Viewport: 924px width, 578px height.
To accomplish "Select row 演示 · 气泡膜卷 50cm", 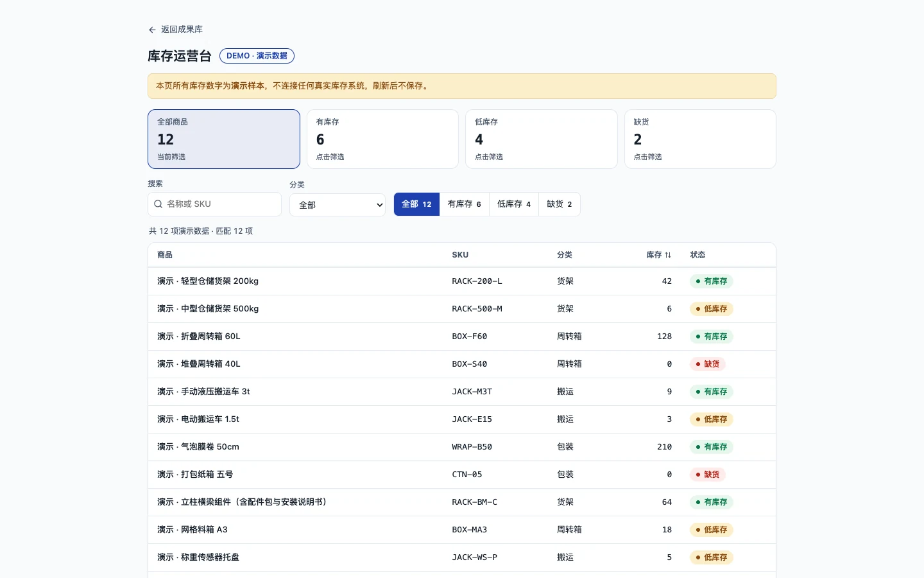I will click(461, 447).
